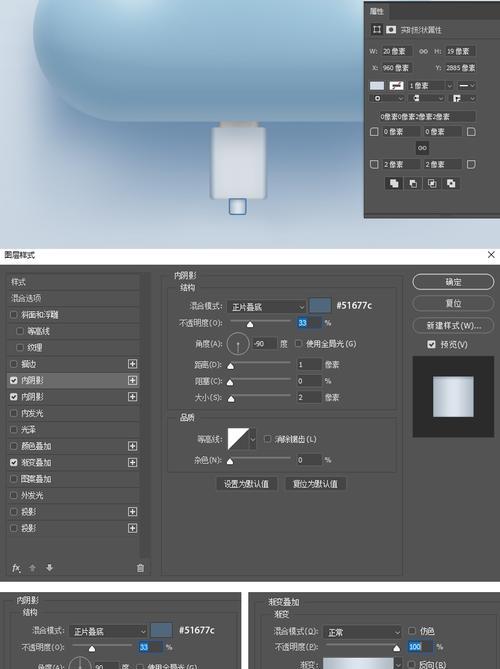Enable the 斜面和浮雕 checkbox
500x669 pixels.
point(14,314)
